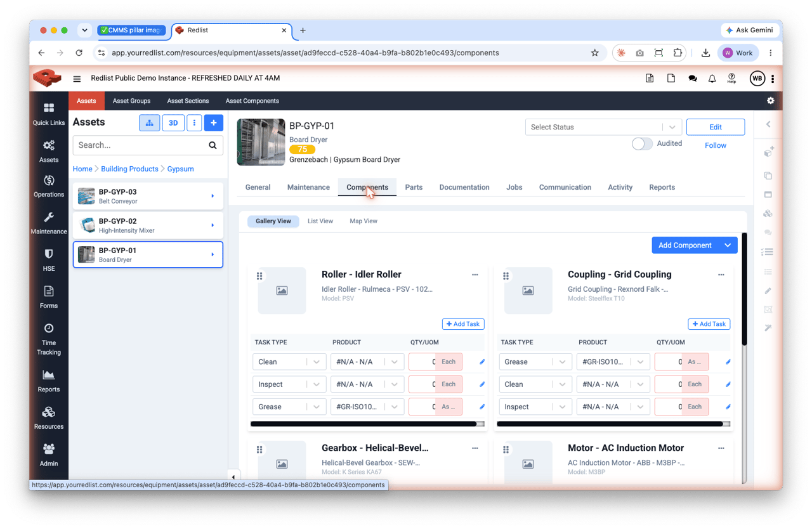Open browser downloads

pyautogui.click(x=705, y=53)
